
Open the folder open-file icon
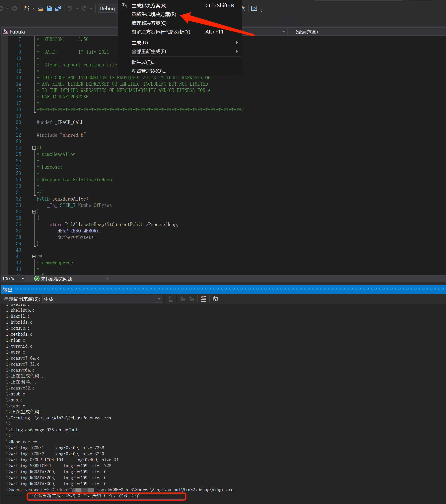coord(40,9)
